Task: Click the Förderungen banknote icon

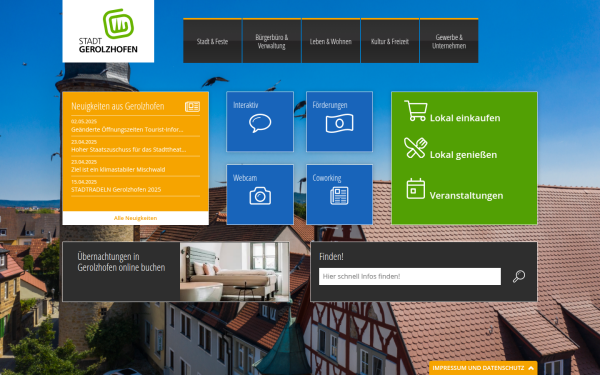Action: click(x=339, y=123)
